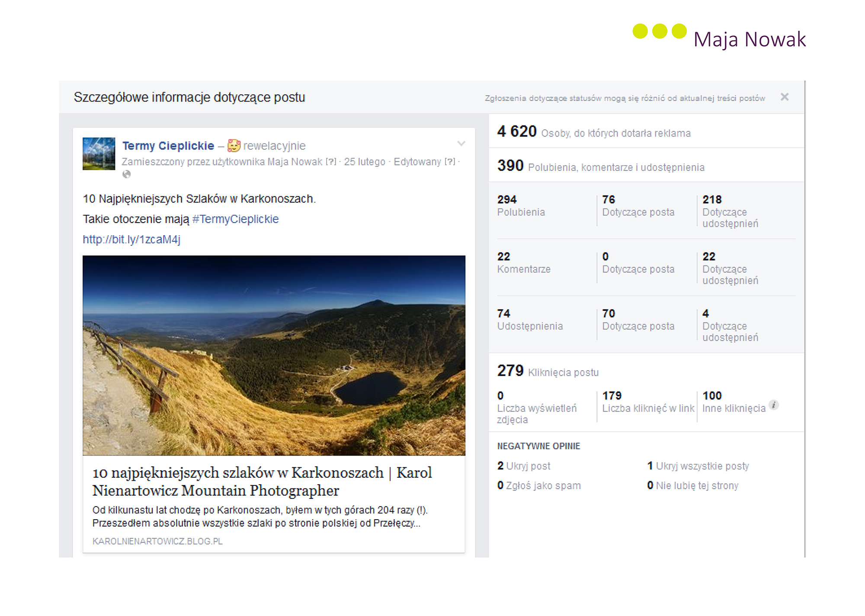The width and height of the screenshot is (865, 616).
Task: Click the feeling emoji beside rewelacyjnie
Action: point(234,146)
